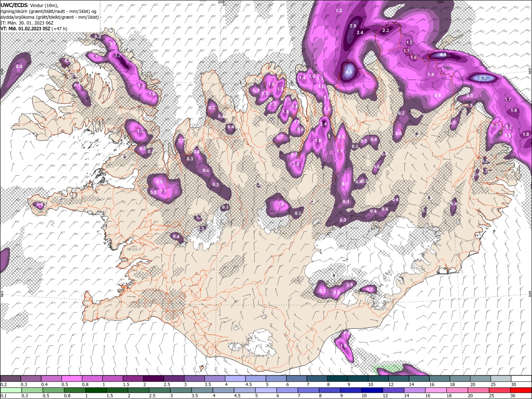Image resolution: width=532 pixels, height=399 pixels.
Task: Pick the snow legend swatch between 16 and 18
Action: click(x=439, y=378)
